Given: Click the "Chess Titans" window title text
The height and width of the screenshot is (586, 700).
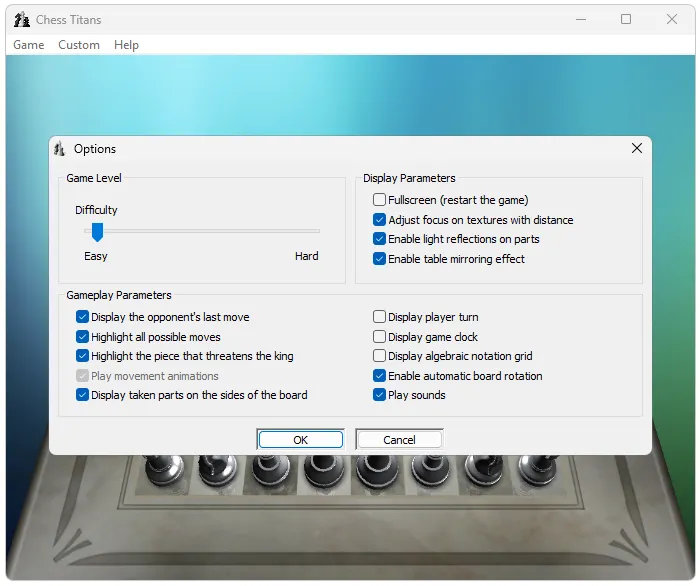Looking at the screenshot, I should (68, 20).
